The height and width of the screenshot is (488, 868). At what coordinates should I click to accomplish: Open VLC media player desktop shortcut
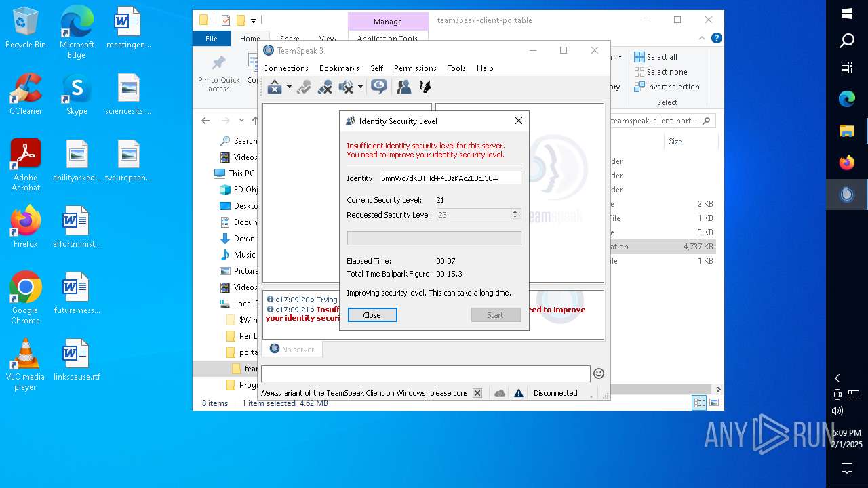[x=26, y=365]
